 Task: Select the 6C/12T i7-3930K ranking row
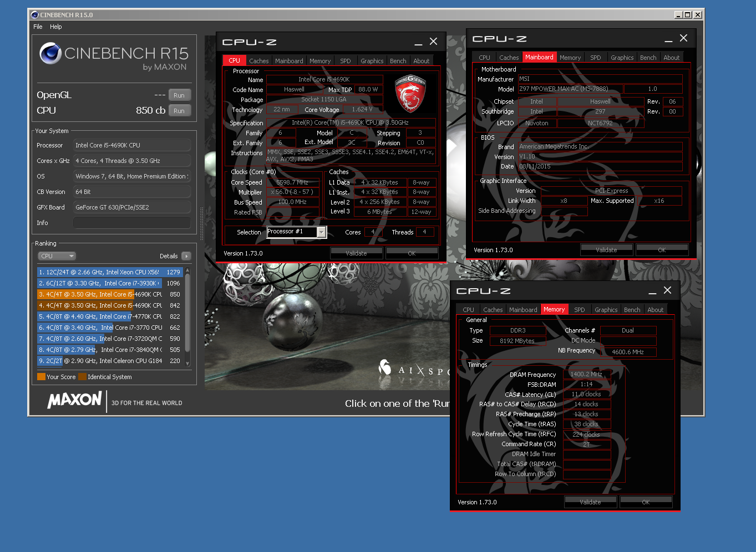coord(110,283)
